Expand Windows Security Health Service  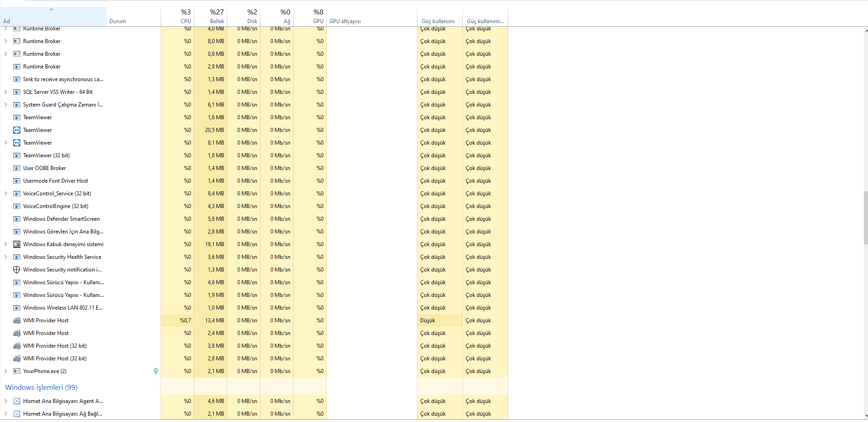(x=5, y=257)
